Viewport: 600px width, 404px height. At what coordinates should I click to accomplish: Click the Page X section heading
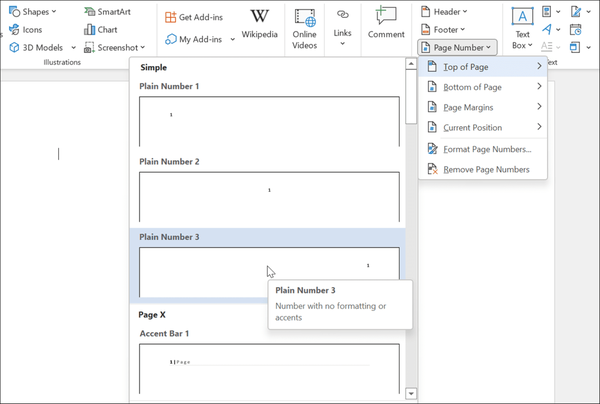pos(152,315)
